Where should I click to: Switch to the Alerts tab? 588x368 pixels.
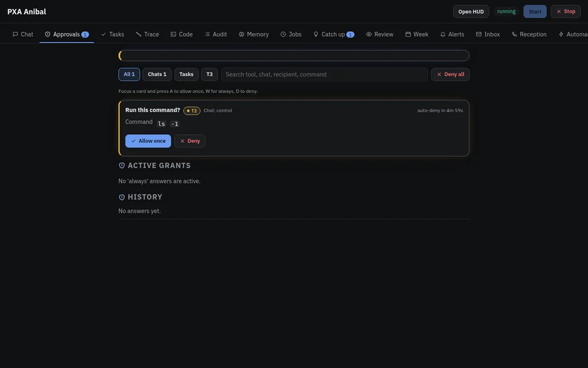coord(452,34)
